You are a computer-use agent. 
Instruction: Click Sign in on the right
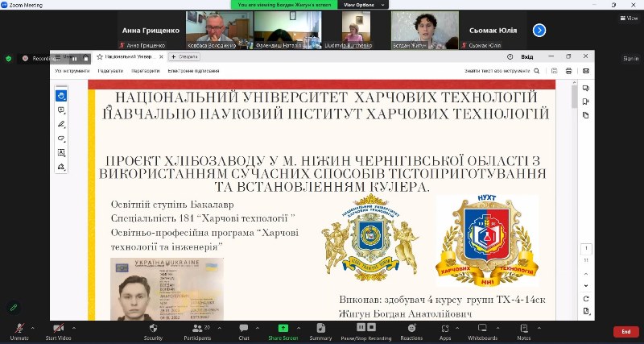630,59
